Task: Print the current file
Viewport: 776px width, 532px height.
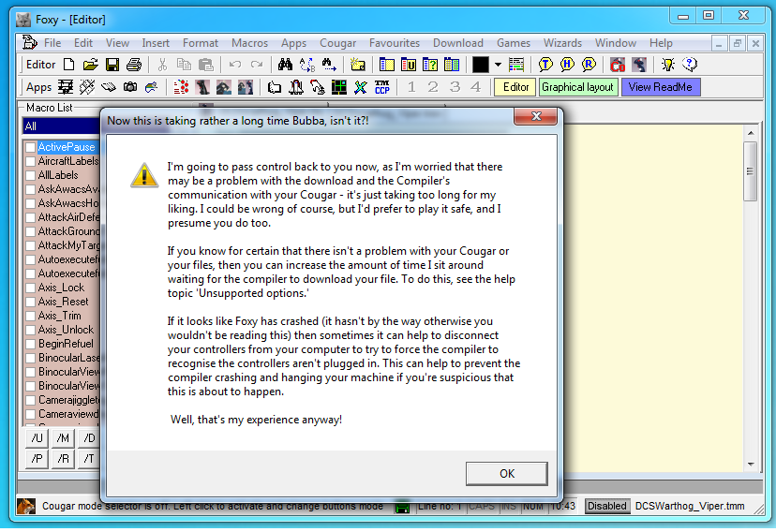Action: tap(134, 65)
